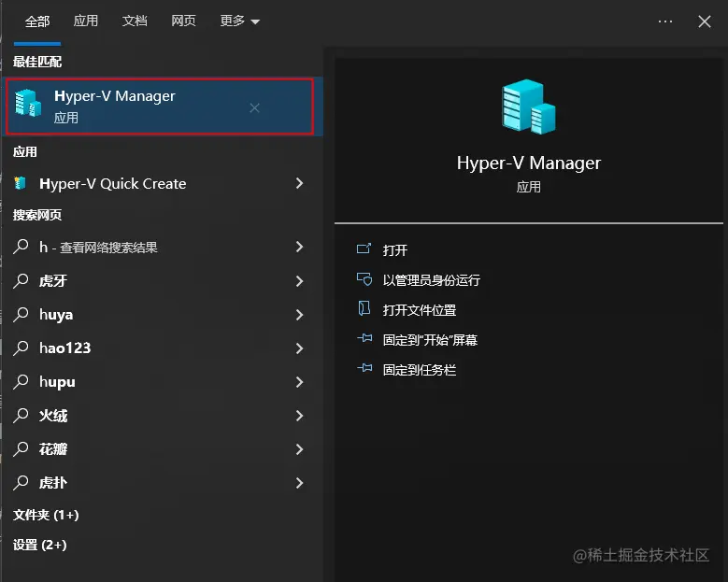Switch to the 应用 tab

pos(85,21)
